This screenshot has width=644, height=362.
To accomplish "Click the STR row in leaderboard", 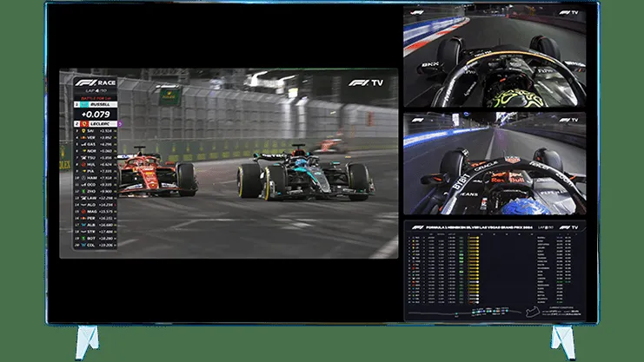I will point(96,232).
